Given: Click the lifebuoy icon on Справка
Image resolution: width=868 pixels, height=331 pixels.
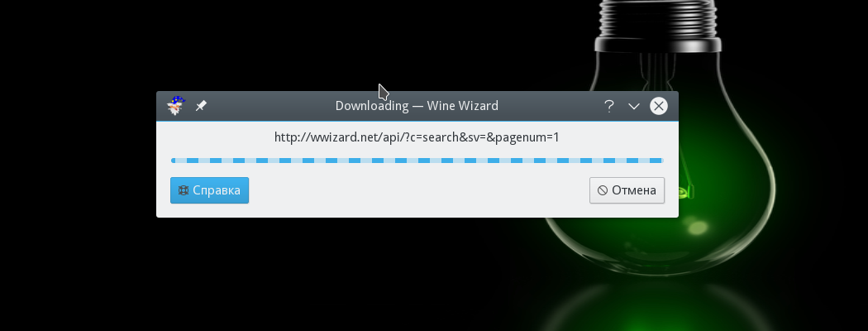Looking at the screenshot, I should click(184, 190).
